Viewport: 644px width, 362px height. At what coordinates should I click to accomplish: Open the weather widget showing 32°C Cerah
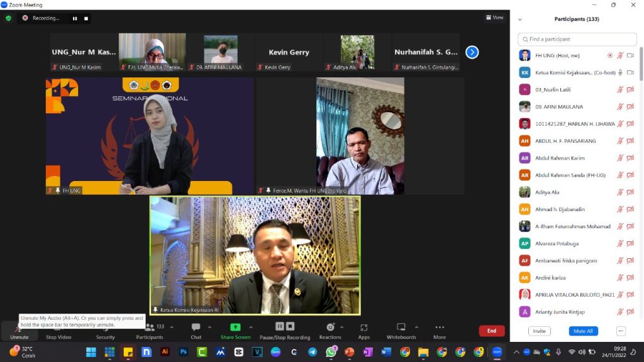point(22,352)
